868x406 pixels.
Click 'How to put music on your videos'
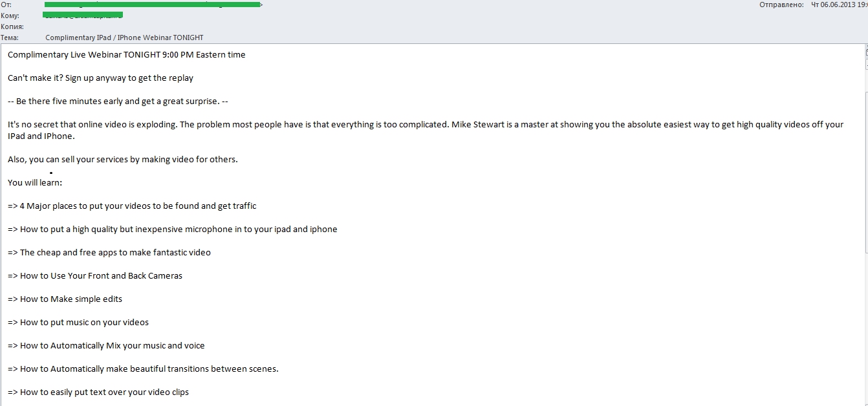coord(78,323)
